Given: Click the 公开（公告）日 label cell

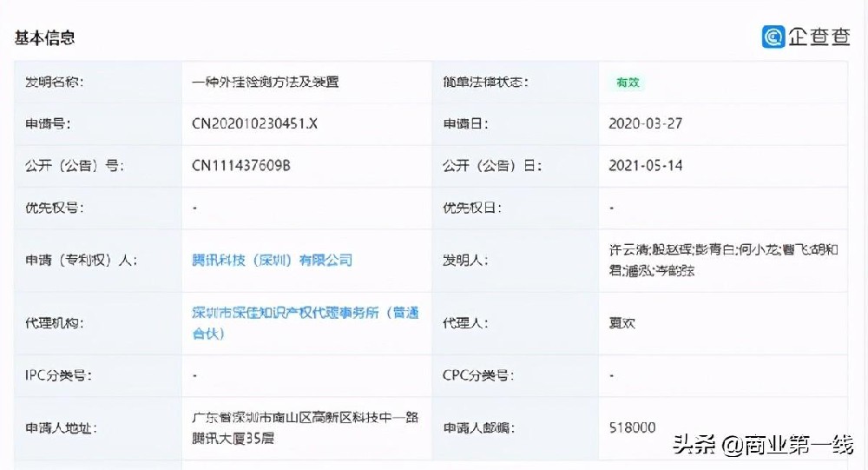Looking at the screenshot, I should coord(516,166).
